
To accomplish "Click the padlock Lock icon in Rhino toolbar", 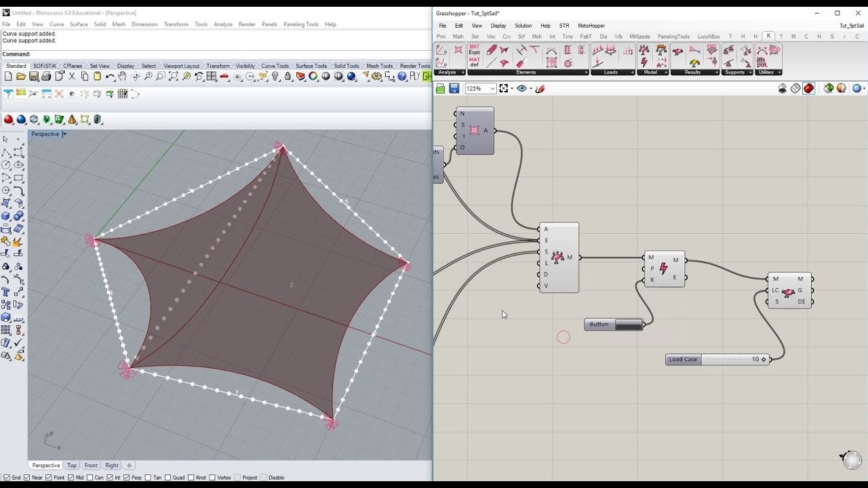I will (288, 76).
